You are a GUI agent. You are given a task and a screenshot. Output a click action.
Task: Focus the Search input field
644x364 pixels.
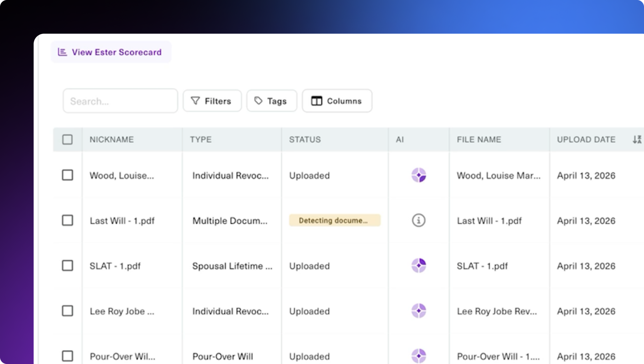coord(120,101)
